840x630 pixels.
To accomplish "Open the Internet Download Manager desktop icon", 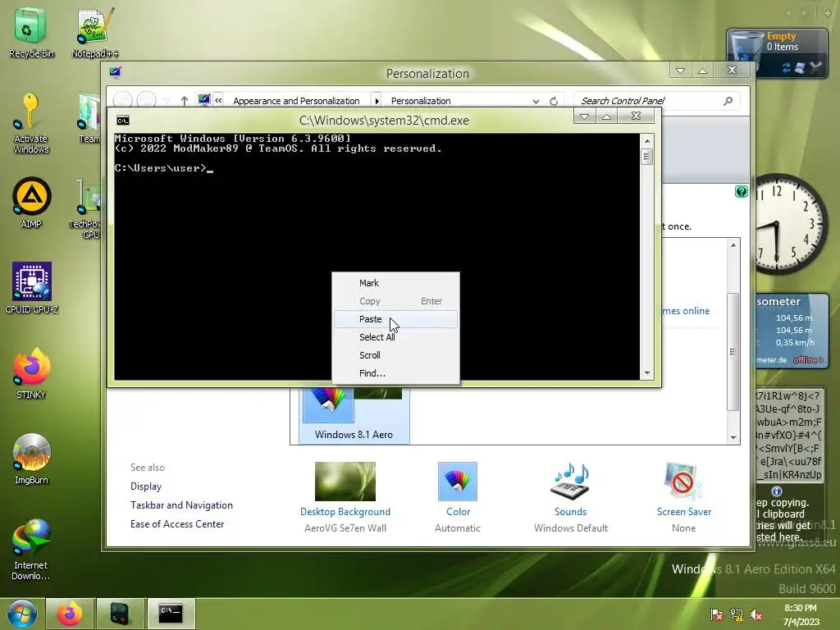I will point(31,549).
